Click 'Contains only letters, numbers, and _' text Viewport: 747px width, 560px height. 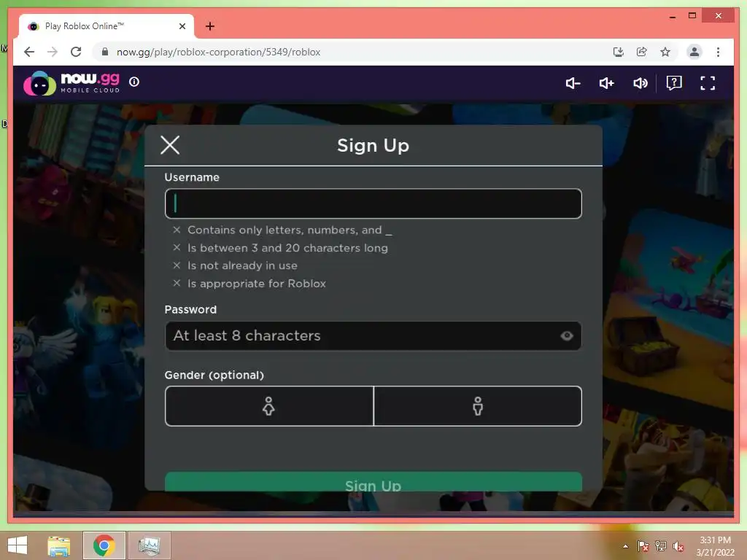pos(290,230)
